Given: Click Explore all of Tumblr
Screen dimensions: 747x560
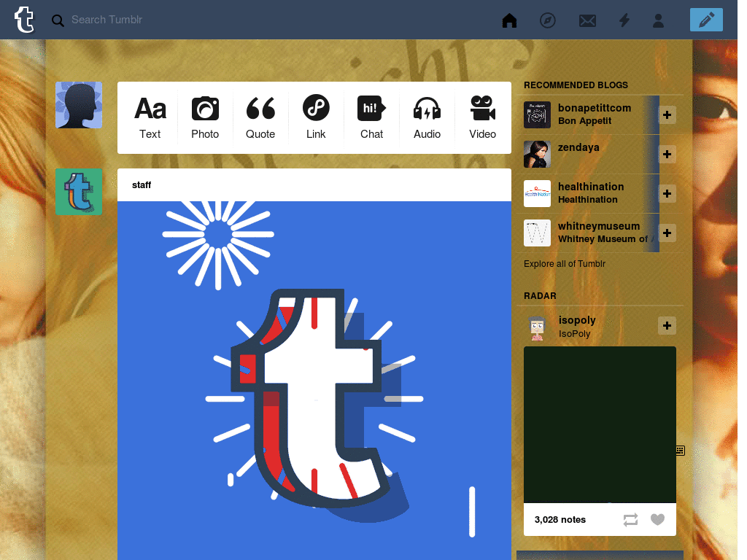Looking at the screenshot, I should coord(565,264).
